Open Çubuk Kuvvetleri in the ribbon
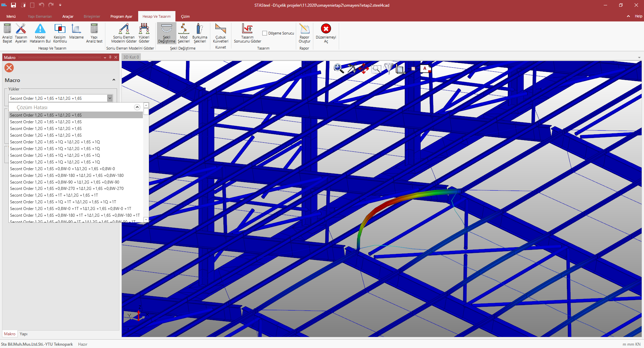This screenshot has height=348, width=644. click(220, 29)
